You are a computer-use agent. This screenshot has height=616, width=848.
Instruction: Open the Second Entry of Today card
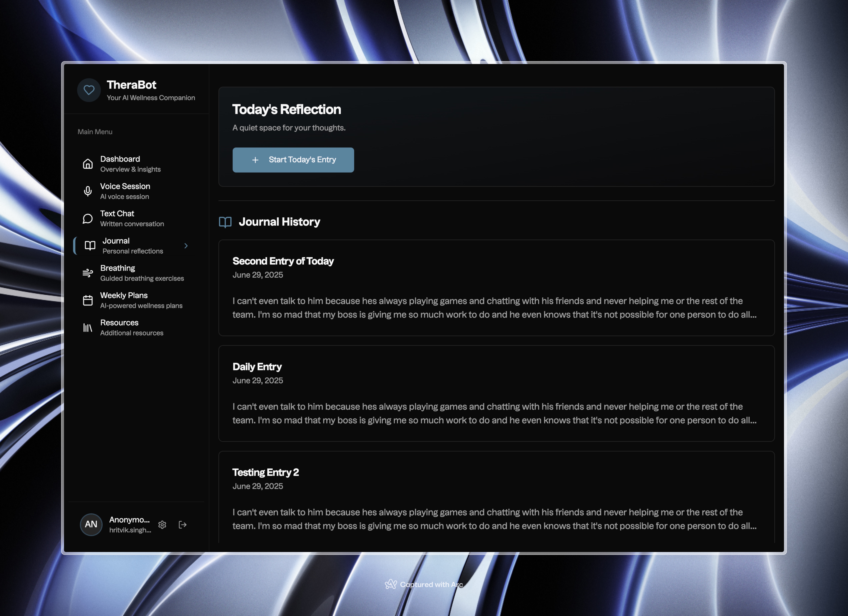pyautogui.click(x=496, y=288)
